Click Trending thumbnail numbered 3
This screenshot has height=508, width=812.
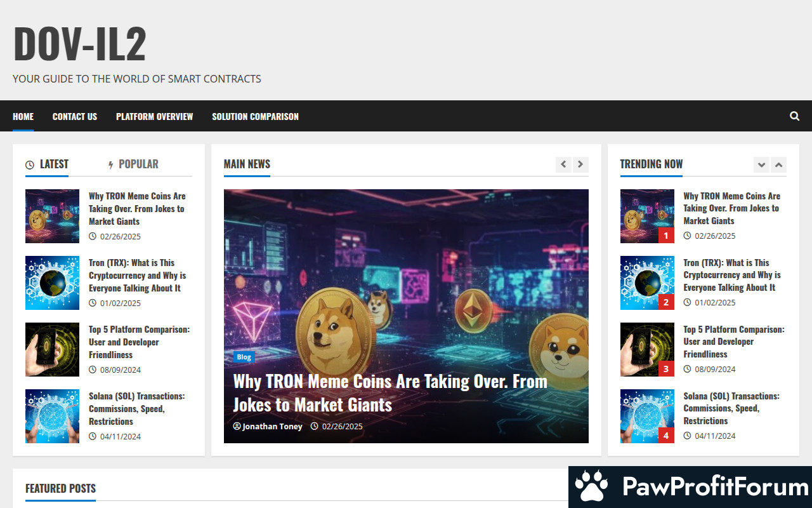[x=647, y=349]
